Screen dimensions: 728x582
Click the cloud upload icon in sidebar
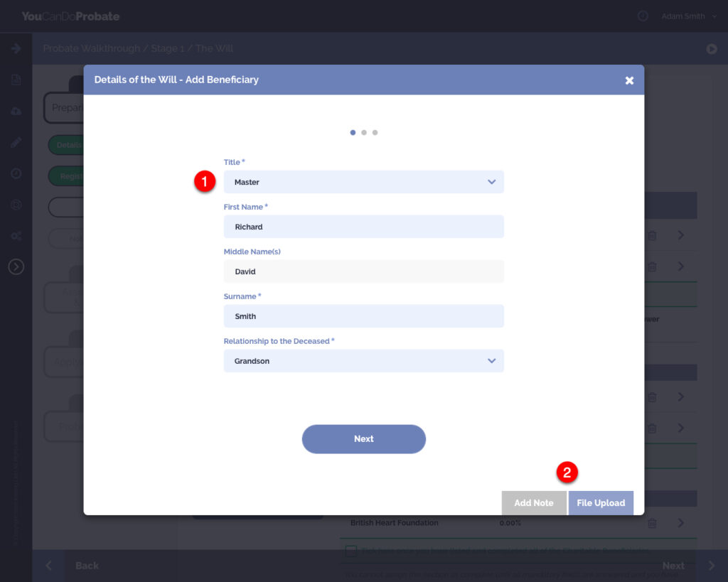[16, 112]
